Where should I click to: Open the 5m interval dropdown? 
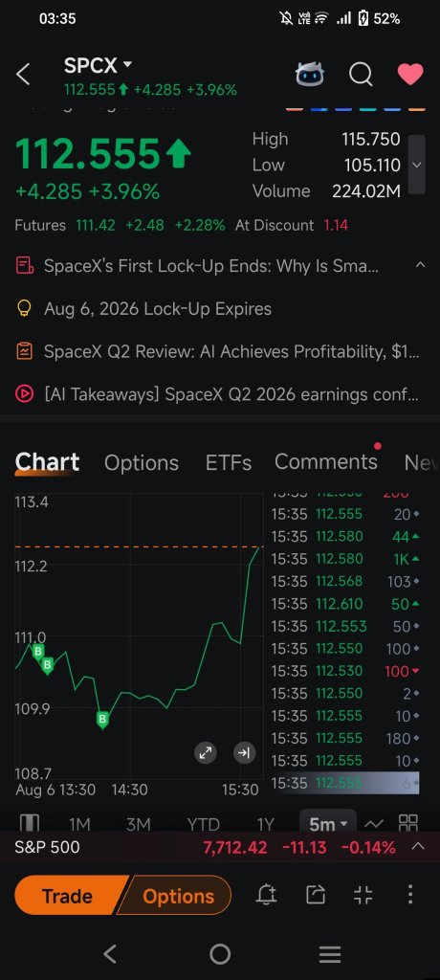tap(327, 824)
